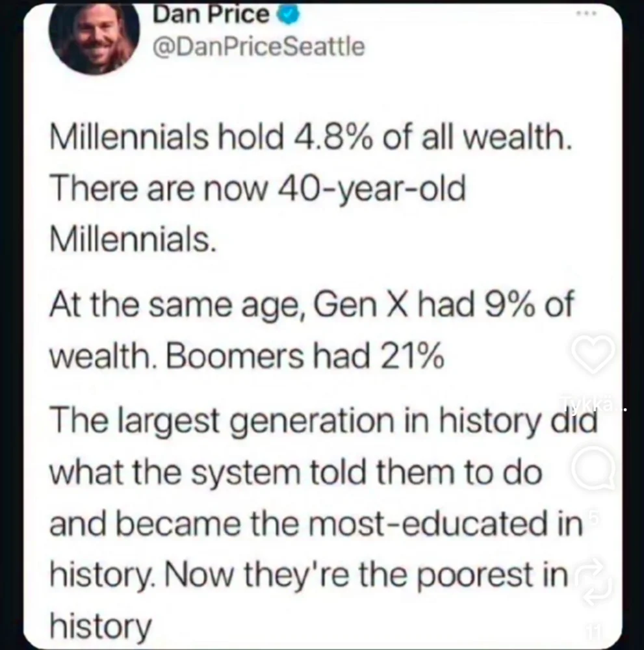Screen dimensions: 644x650
Task: Open the @DanPriceSeattle handle link
Action: click(259, 46)
